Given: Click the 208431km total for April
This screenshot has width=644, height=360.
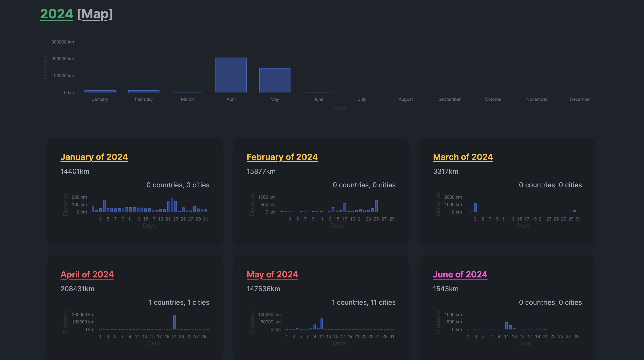Looking at the screenshot, I should (77, 289).
